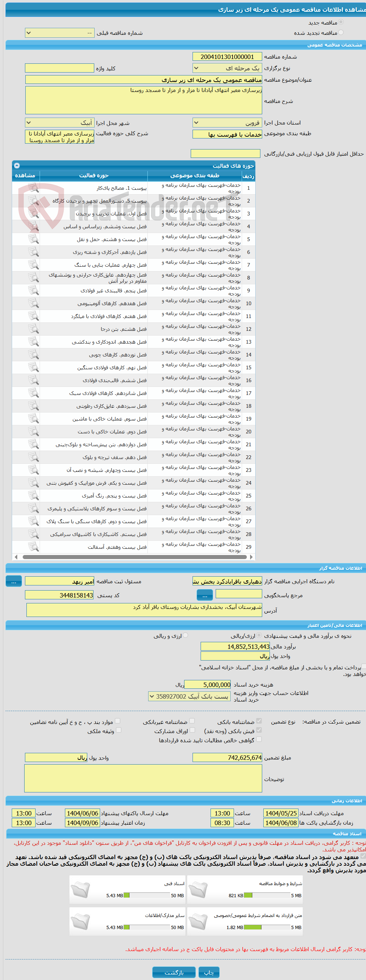Toggle ضمانتنامه غیربانکی checkbox
This screenshot has height=980, width=366.
tap(192, 721)
